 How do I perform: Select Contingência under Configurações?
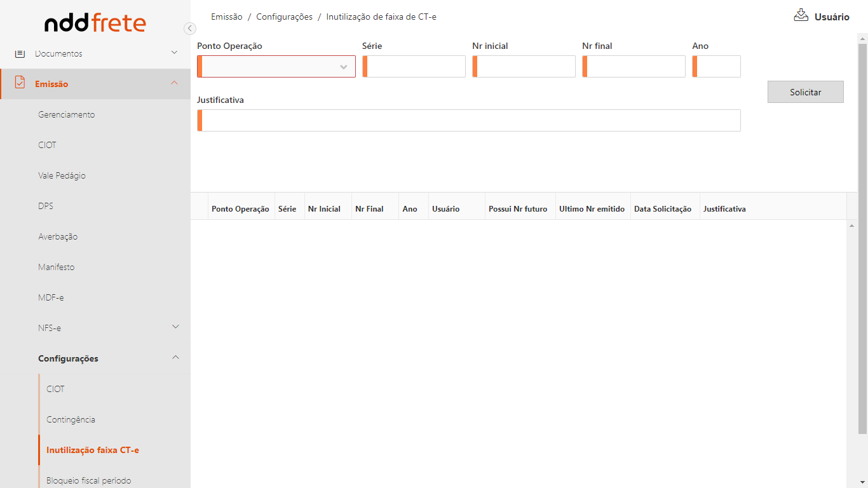click(x=71, y=419)
